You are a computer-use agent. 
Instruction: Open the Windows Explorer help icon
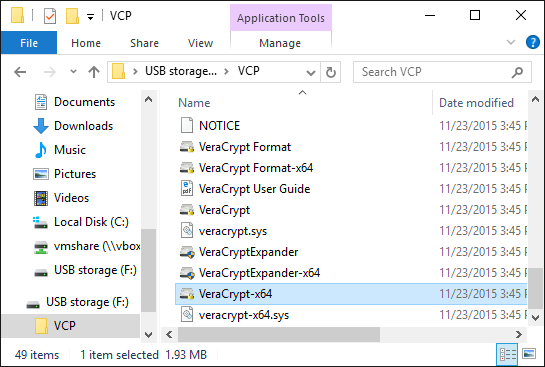(532, 42)
